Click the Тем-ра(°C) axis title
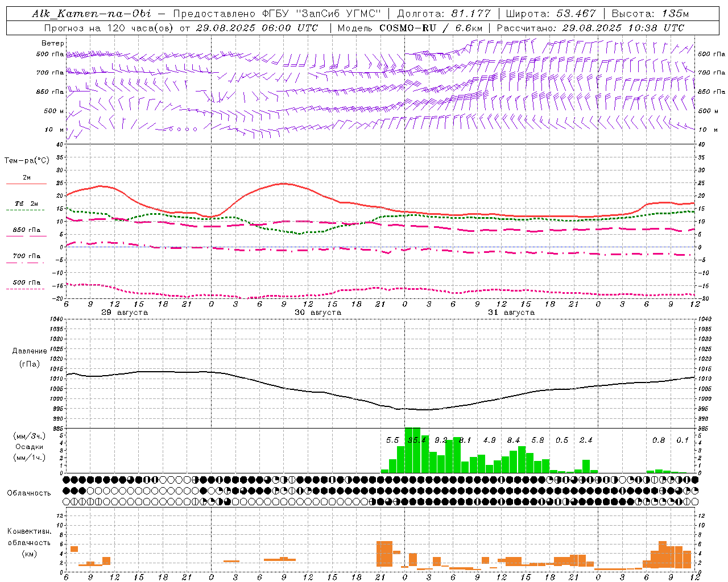Screen dimensions: 728x582 point(27,161)
